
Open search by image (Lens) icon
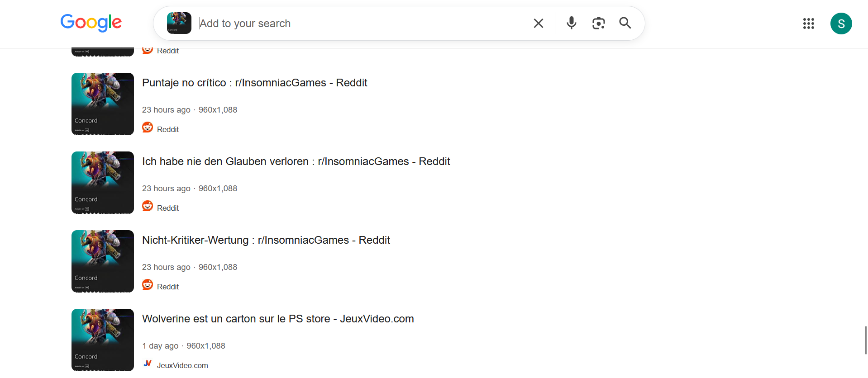click(x=598, y=23)
